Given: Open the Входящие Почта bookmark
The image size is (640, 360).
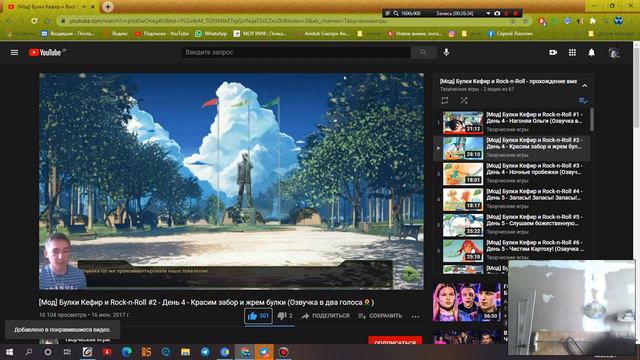Looking at the screenshot, I should 68,33.
